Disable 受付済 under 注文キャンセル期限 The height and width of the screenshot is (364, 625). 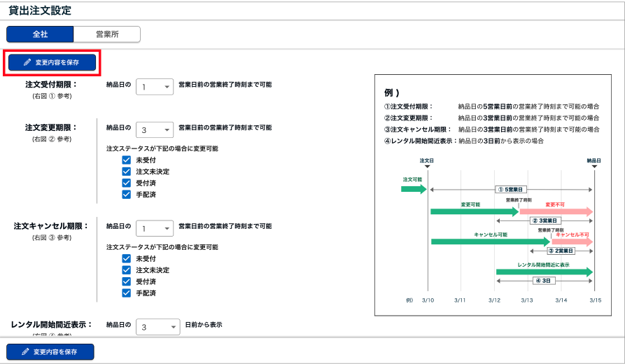point(127,281)
